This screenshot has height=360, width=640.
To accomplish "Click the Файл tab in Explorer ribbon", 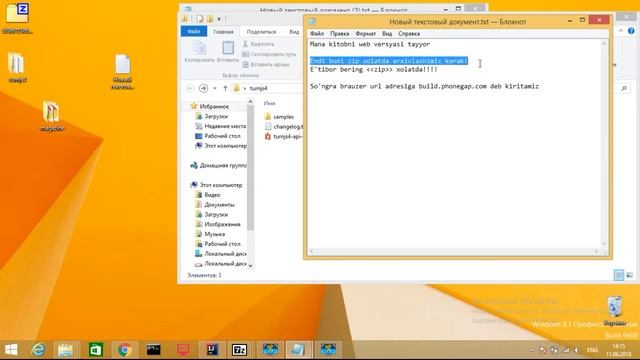I will [x=194, y=31].
